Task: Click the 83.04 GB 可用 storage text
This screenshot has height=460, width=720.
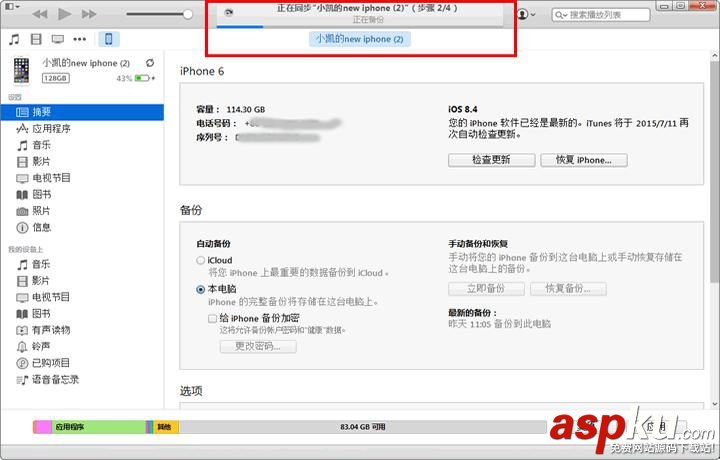Action: 363,427
